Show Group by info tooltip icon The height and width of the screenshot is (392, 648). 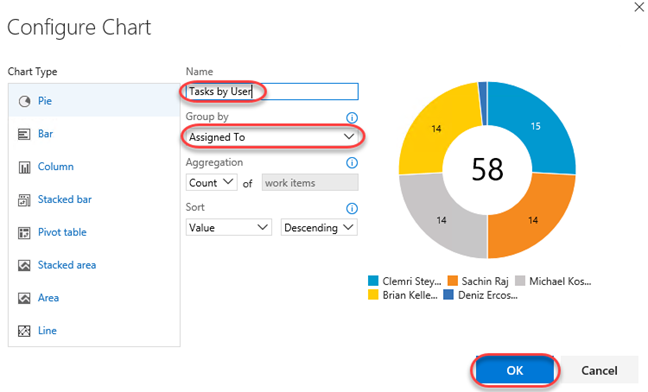coord(352,118)
